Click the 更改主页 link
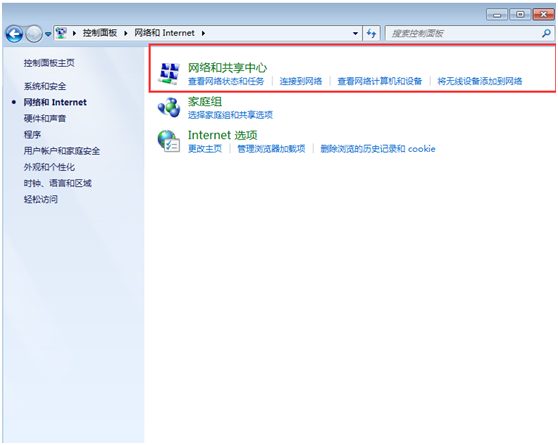Image resolution: width=558 pixels, height=445 pixels. click(205, 149)
